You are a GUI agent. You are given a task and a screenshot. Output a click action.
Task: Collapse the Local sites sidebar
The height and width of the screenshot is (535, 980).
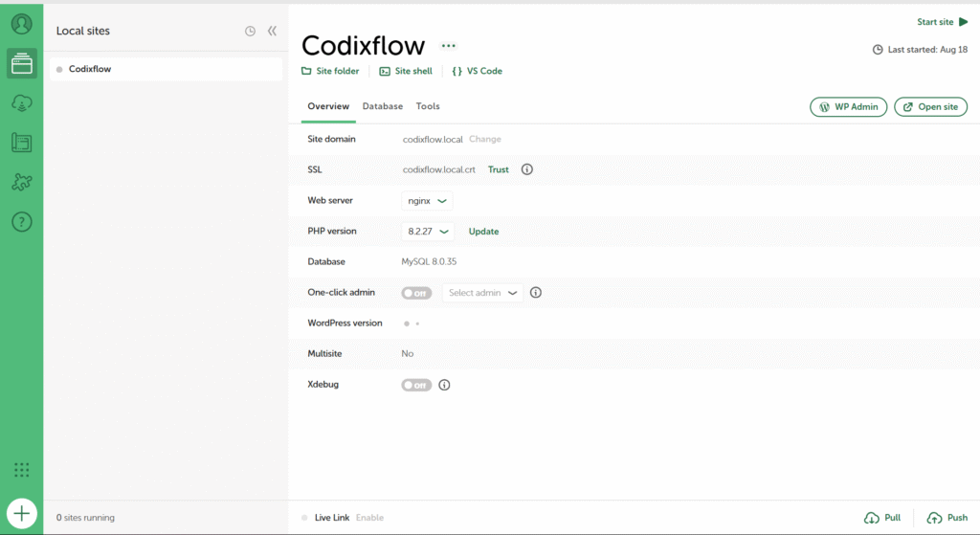tap(272, 31)
